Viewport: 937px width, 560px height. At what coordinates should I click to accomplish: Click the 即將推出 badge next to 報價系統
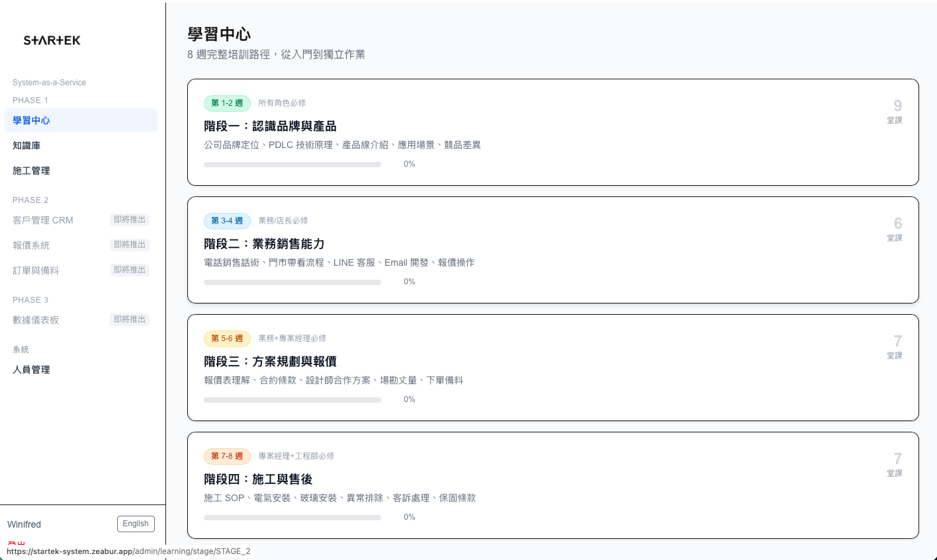coord(129,245)
